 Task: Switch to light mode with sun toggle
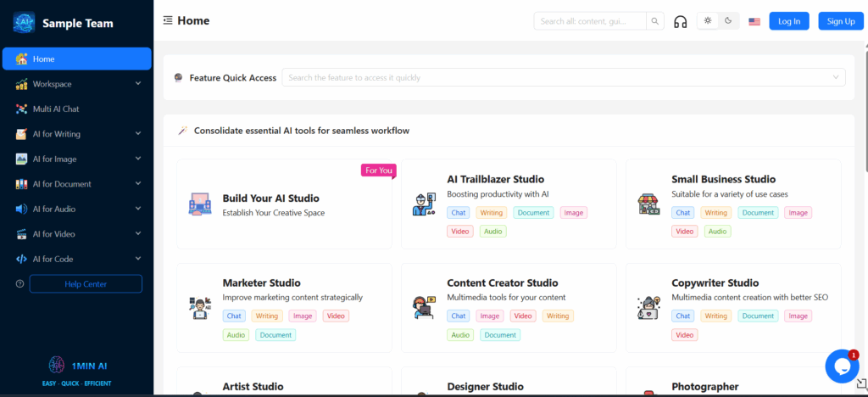708,21
